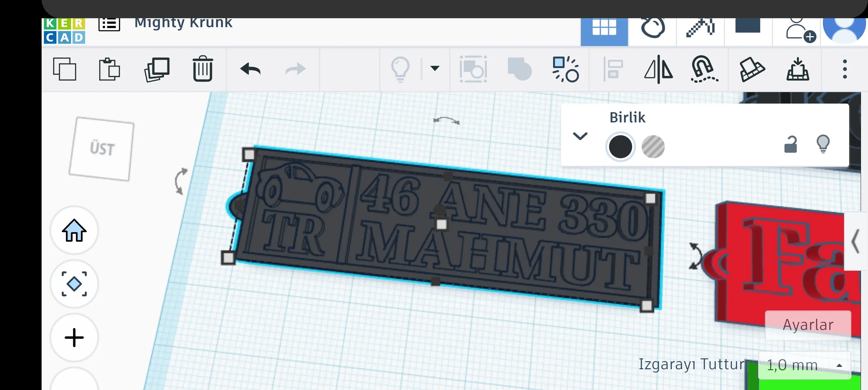Screen dimensions: 868x390
Task: Select the top-left corner resize handle
Action: pyautogui.click(x=249, y=154)
